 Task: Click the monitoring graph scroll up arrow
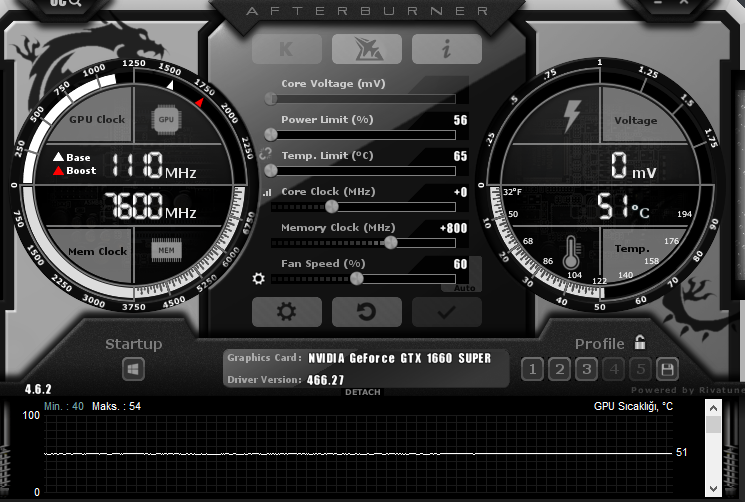click(713, 408)
